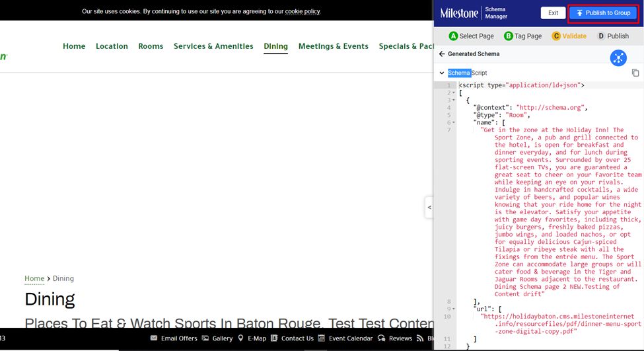
Task: Fold the url array at line 9
Action: [453, 309]
